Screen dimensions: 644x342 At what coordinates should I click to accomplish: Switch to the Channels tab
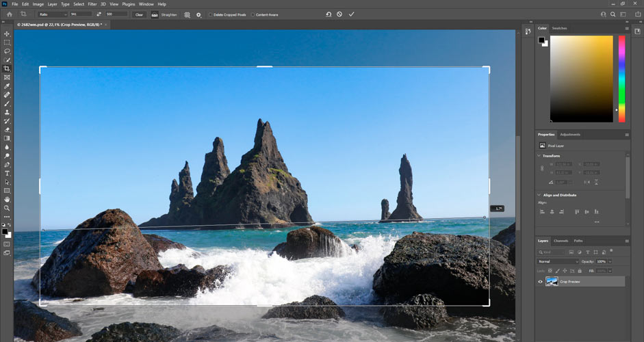click(x=561, y=241)
